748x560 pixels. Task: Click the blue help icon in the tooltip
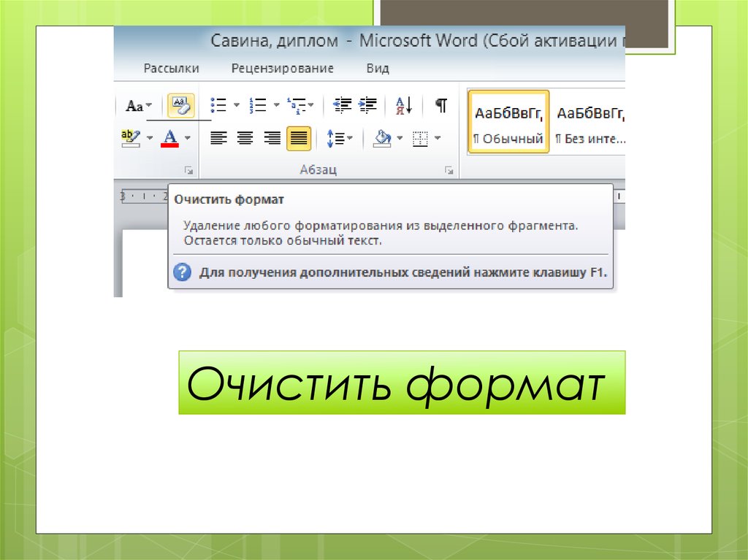tap(181, 273)
